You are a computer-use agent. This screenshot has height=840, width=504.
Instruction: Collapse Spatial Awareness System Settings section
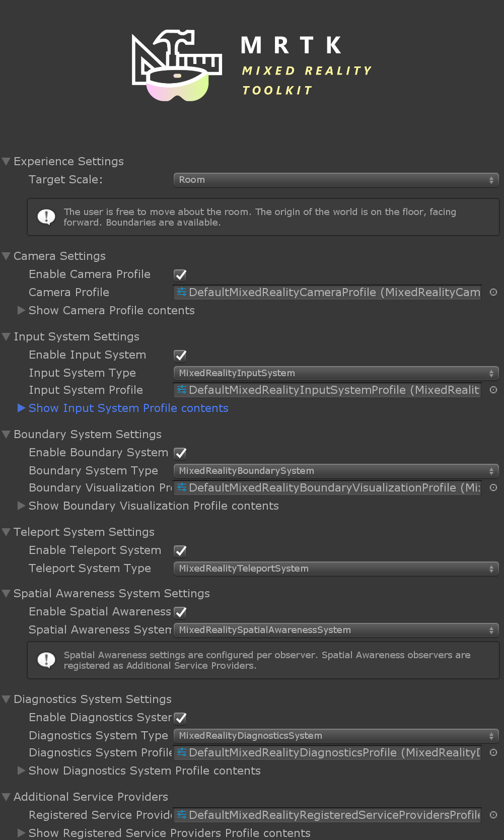pyautogui.click(x=7, y=594)
